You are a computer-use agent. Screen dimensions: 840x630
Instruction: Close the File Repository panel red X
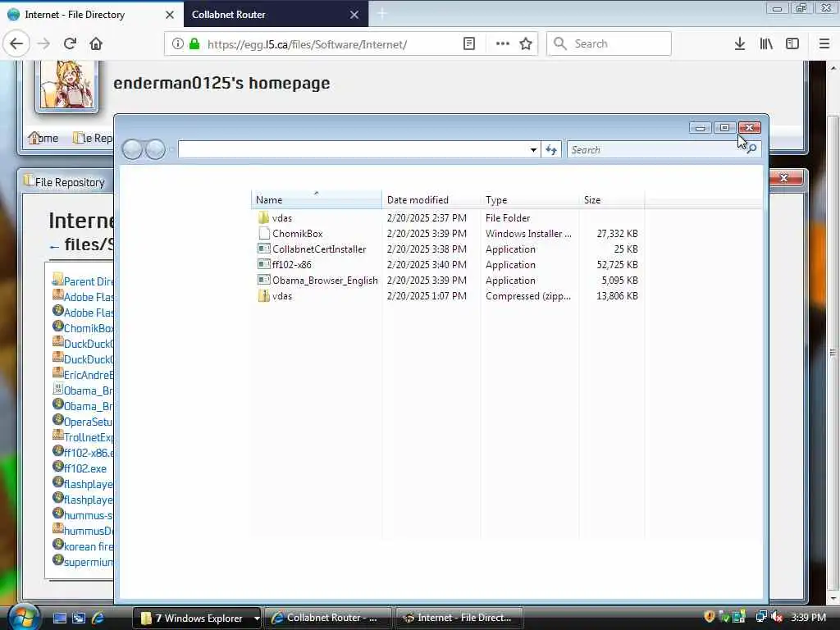click(784, 178)
